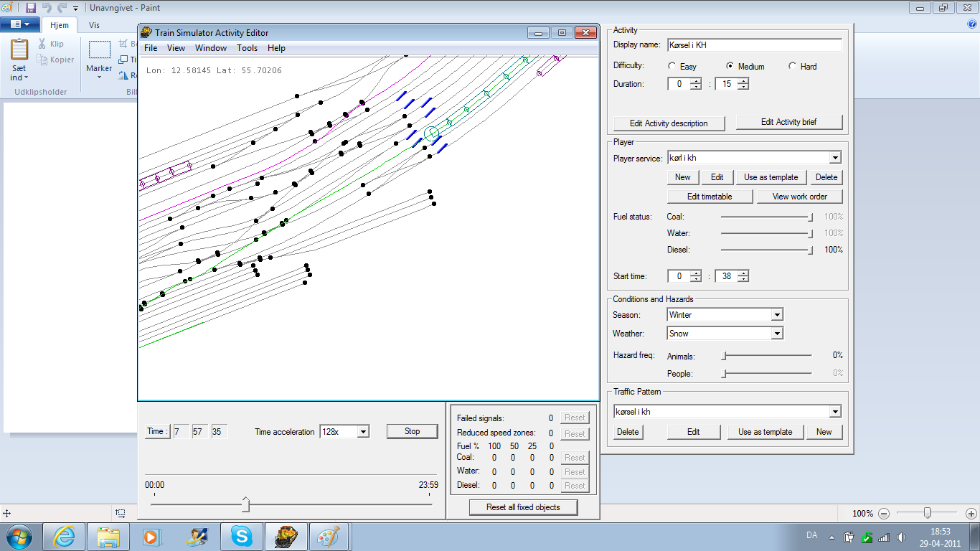Click Paint's zoom in plus button
The image size is (980, 551).
(x=971, y=514)
